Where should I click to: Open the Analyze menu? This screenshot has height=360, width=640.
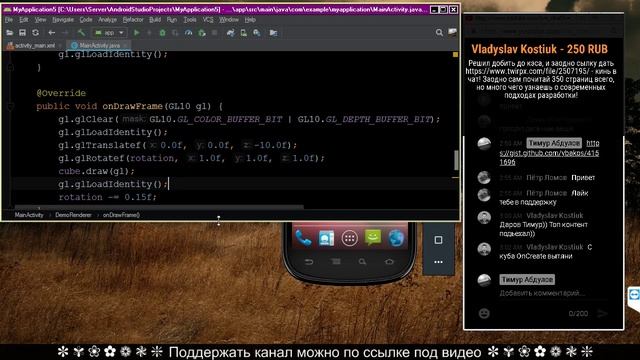pyautogui.click(x=108, y=20)
